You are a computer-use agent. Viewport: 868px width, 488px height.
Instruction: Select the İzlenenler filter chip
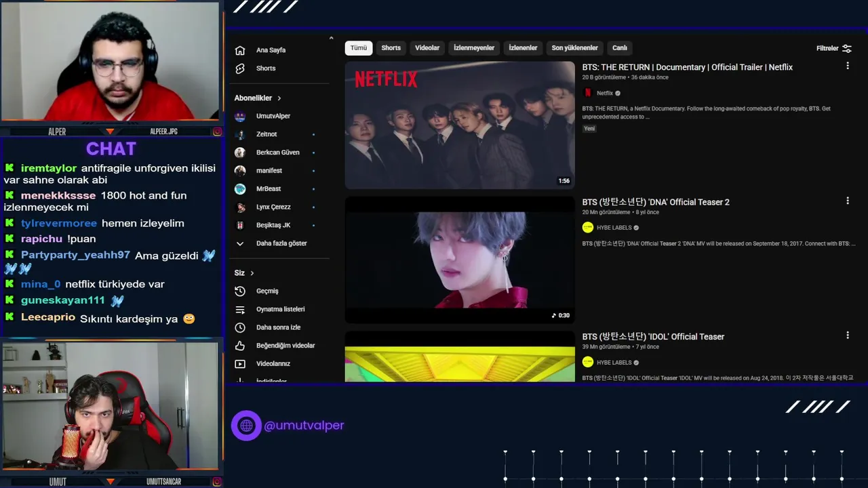523,48
